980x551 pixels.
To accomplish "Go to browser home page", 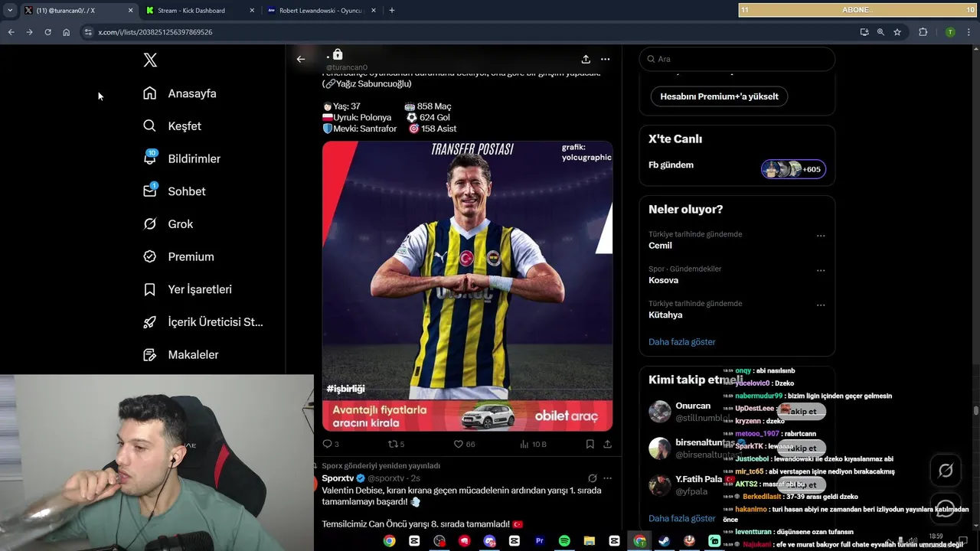I will [x=66, y=32].
